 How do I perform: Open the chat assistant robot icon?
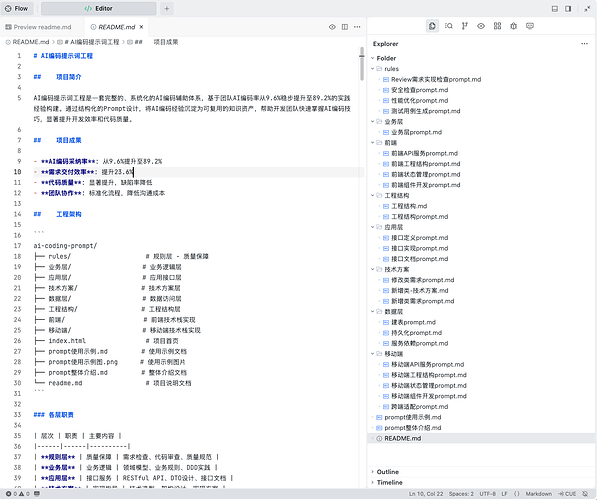point(530,26)
